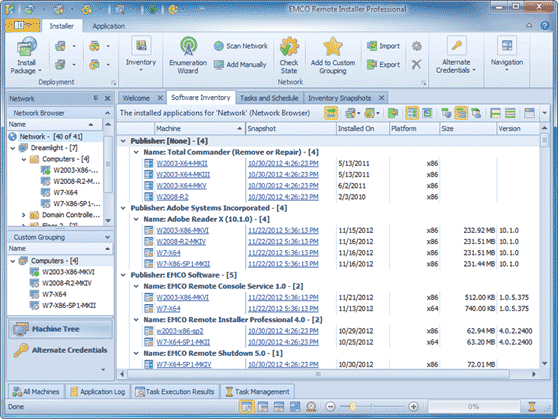This screenshot has height=419, width=558.
Task: Run Check State on the network
Action: point(289,55)
